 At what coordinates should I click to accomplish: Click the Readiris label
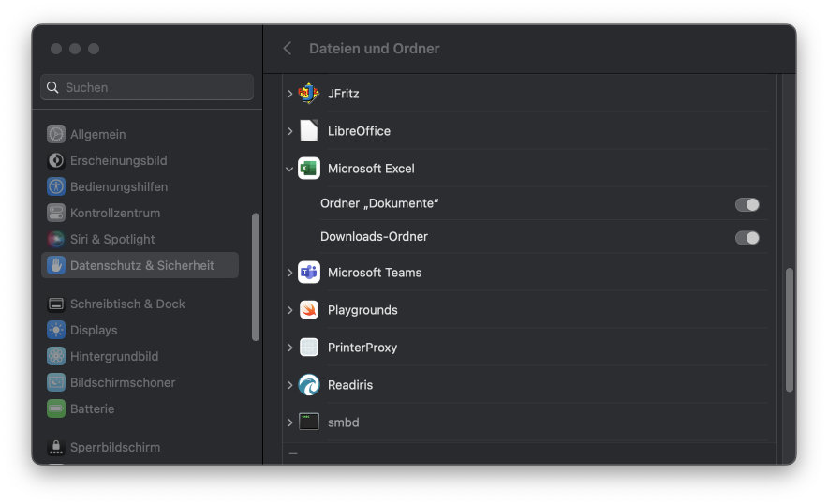coord(350,385)
